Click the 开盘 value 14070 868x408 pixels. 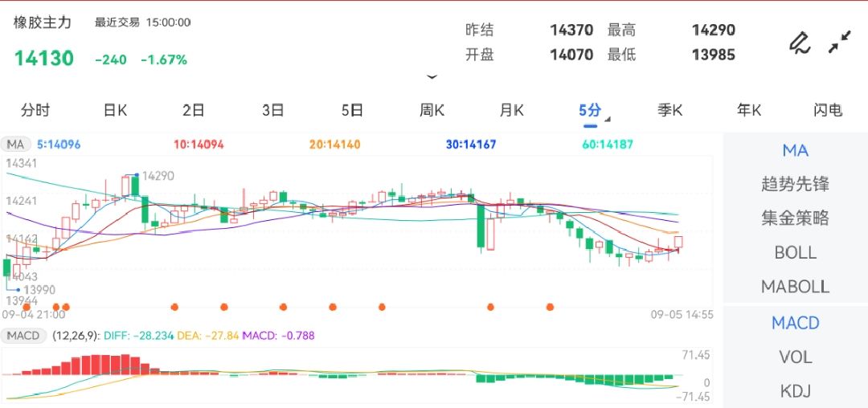pyautogui.click(x=571, y=55)
